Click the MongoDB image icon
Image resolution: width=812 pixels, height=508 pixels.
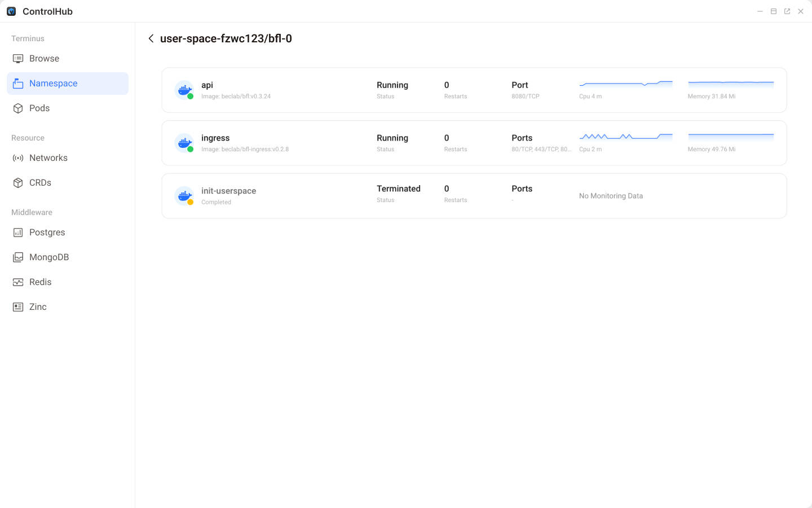pyautogui.click(x=18, y=257)
